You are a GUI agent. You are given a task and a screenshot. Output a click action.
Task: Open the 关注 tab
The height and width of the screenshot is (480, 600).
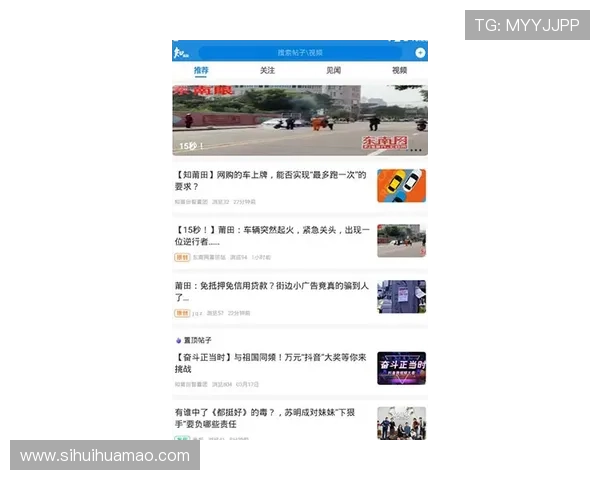coord(267,71)
